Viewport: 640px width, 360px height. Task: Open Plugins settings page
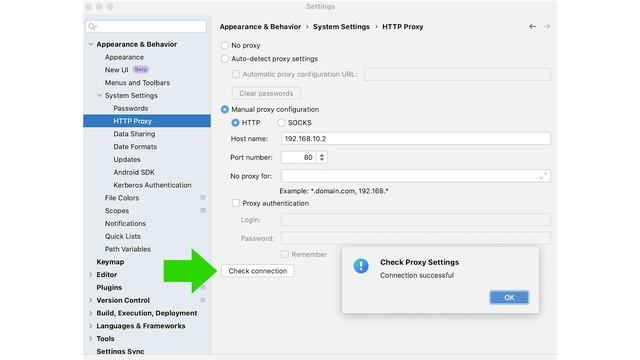(x=109, y=287)
